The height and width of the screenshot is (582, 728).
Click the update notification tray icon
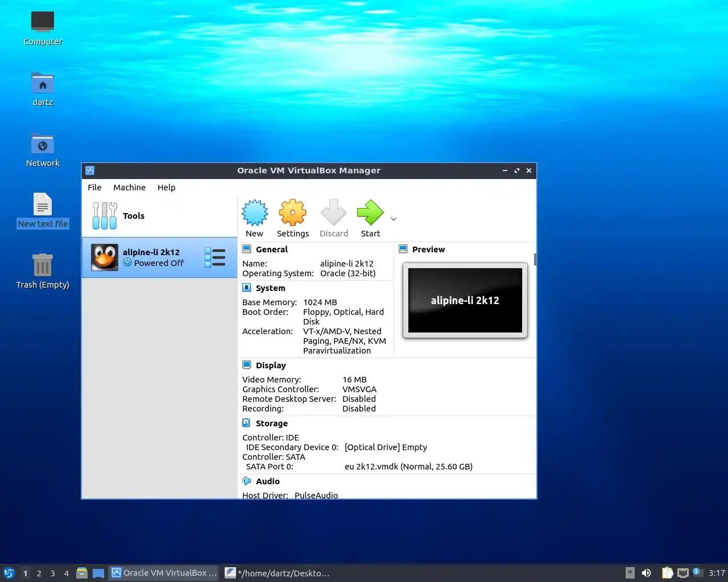(x=697, y=572)
